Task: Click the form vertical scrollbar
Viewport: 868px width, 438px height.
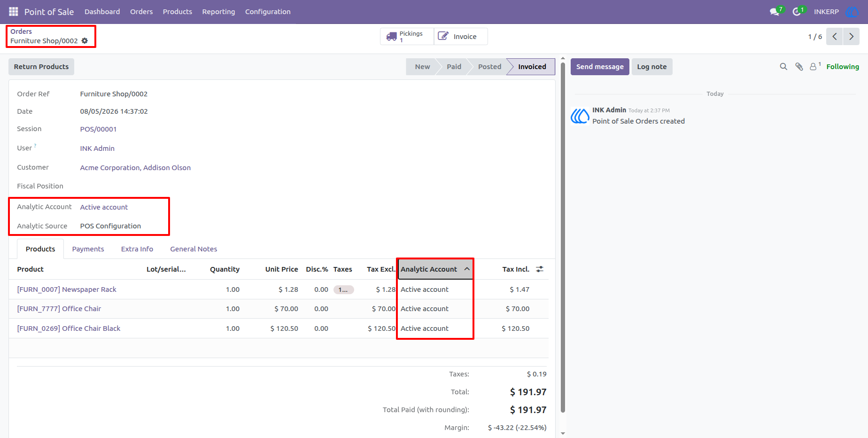Action: pos(563,237)
